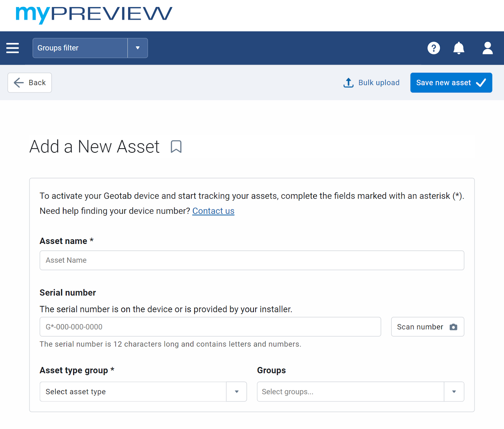Click the Asset Name input field
504x429 pixels.
251,260
